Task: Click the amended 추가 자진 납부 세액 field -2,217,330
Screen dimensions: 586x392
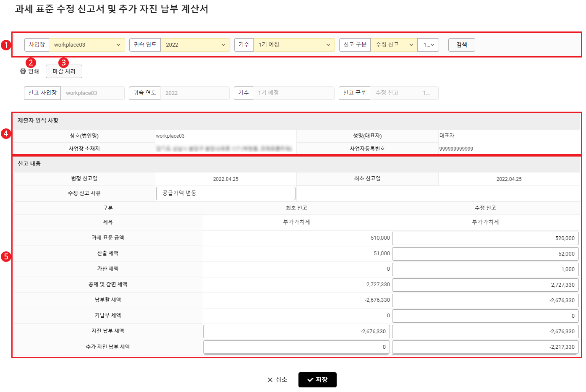Action: tap(485, 347)
